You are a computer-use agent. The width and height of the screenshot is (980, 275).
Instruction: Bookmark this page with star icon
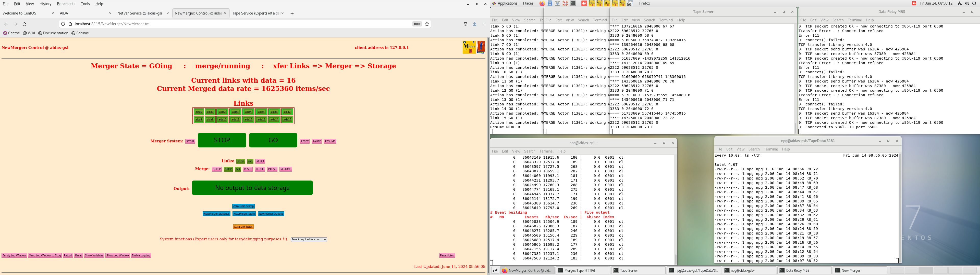pyautogui.click(x=427, y=24)
